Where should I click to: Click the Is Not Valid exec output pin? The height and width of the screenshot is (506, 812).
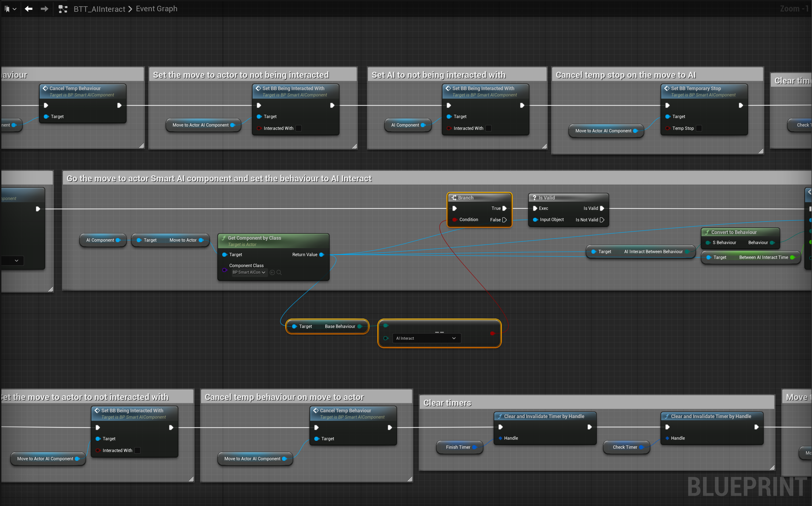602,220
